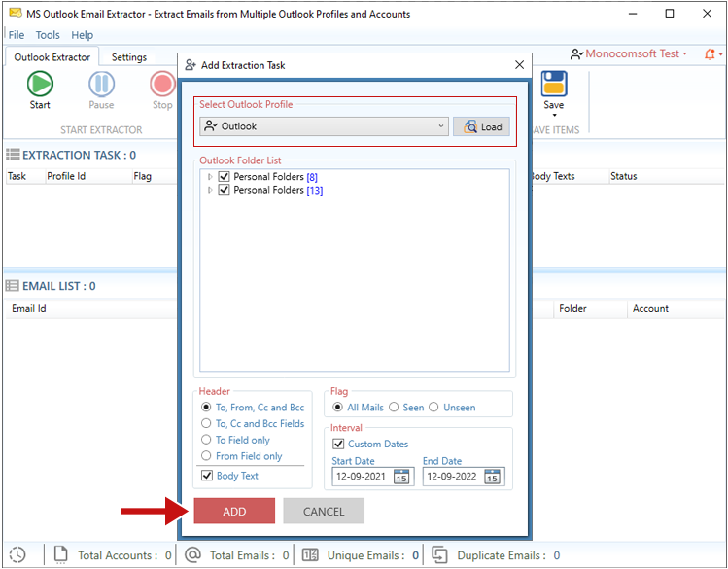The width and height of the screenshot is (728, 569).
Task: Select To Field only radio button
Action: click(x=206, y=440)
